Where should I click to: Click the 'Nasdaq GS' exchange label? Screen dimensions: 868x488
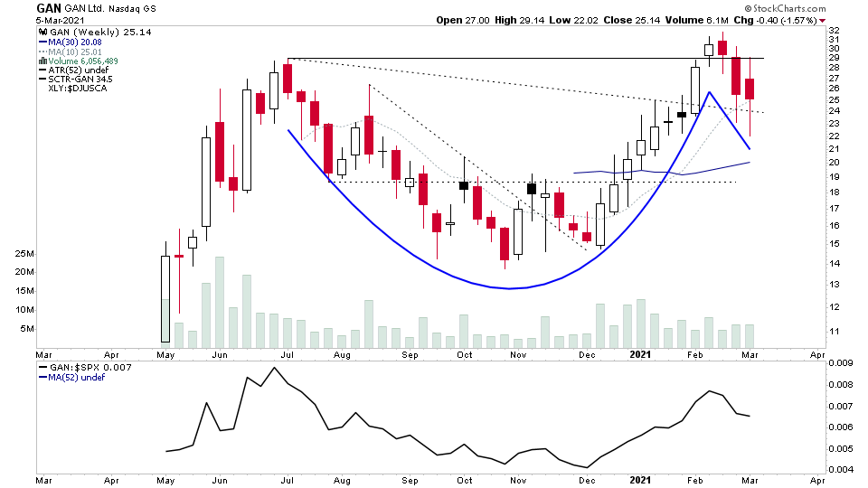coord(132,9)
